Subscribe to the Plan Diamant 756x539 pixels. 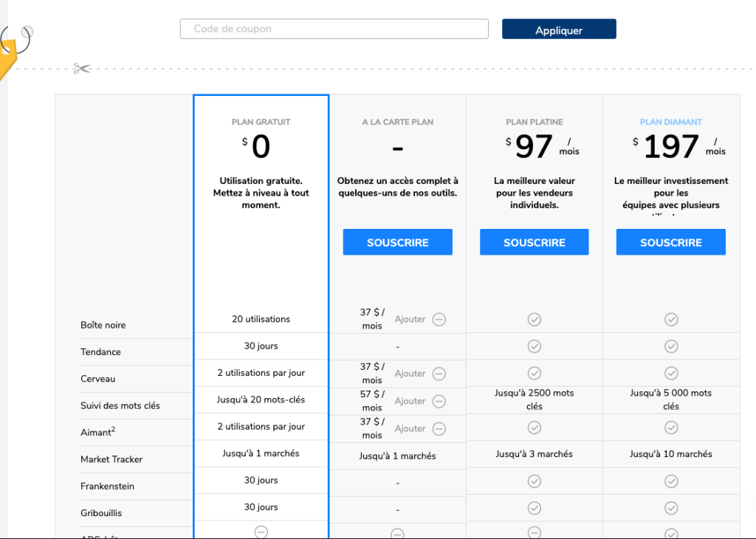coord(670,242)
